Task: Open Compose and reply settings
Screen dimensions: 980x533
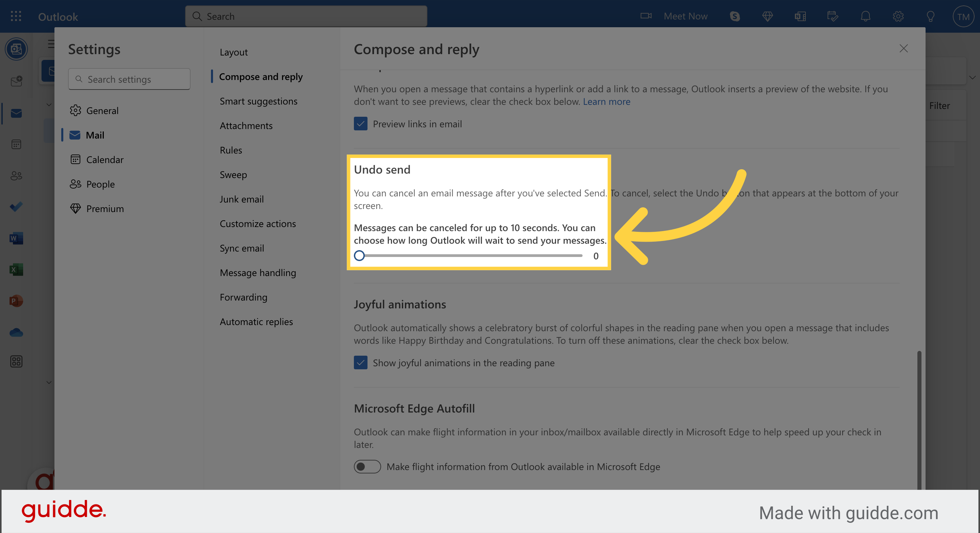Action: (261, 77)
